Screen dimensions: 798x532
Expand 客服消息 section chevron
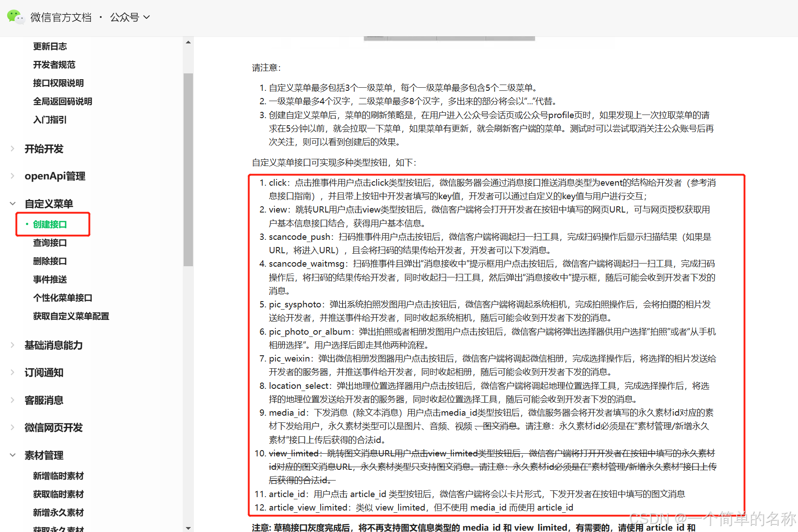[x=13, y=400]
